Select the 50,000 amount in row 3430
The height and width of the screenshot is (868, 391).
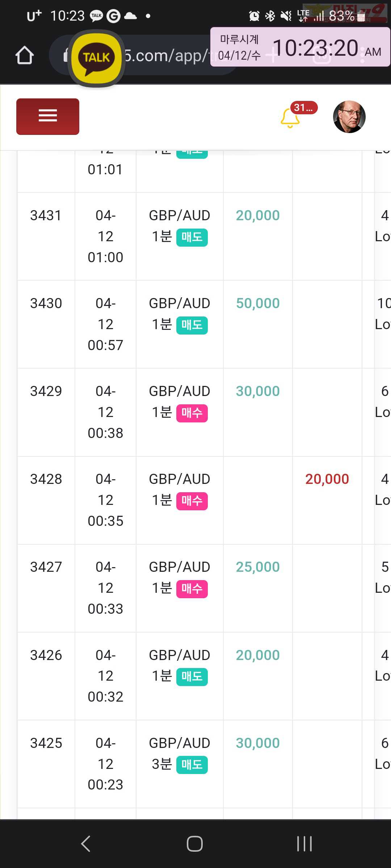[258, 303]
